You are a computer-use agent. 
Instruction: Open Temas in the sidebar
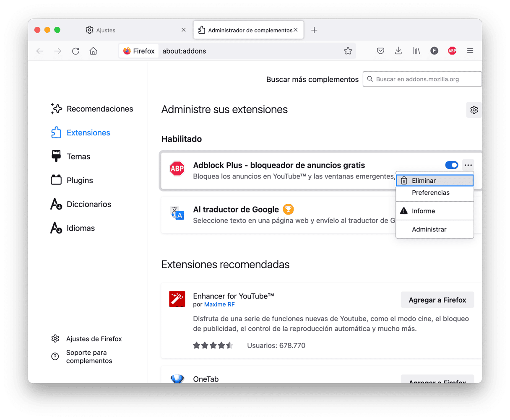[70, 157]
